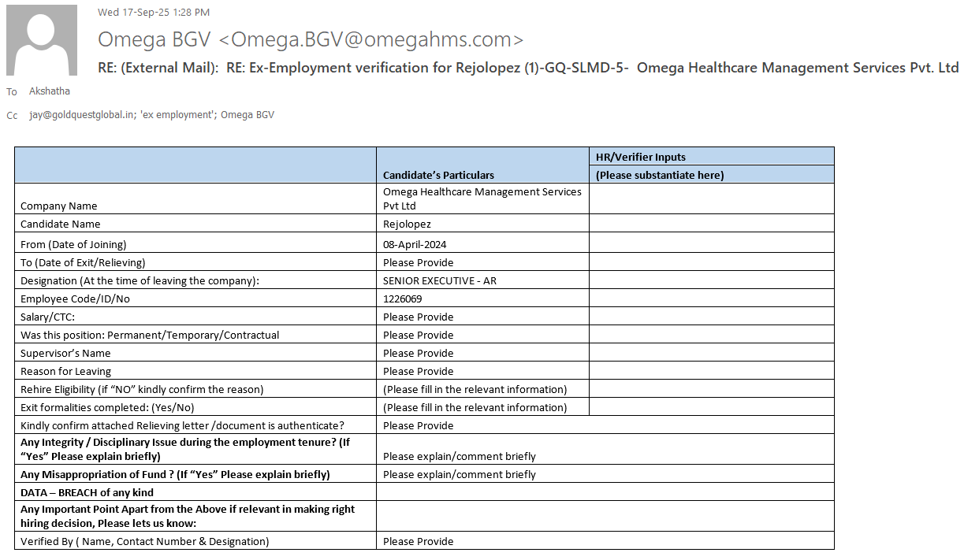Select the Exit formalities completed (Yes/No) label
979x560 pixels.
[107, 407]
